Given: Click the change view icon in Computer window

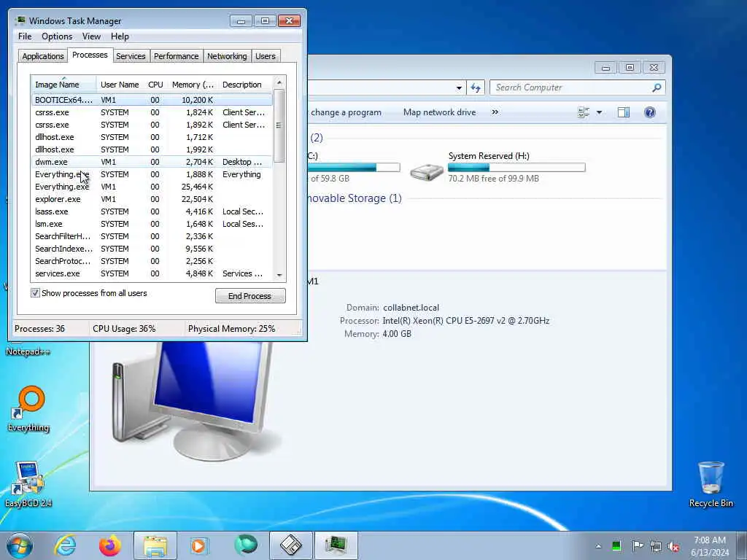Looking at the screenshot, I should click(584, 112).
